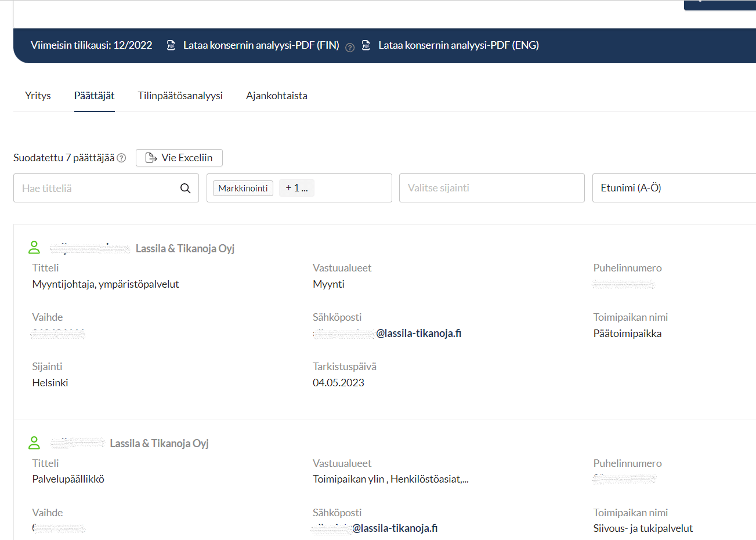Download Lataa konsernin analyysi-PDF (ENG)
Viewport: 756px width, 540px height.
458,45
